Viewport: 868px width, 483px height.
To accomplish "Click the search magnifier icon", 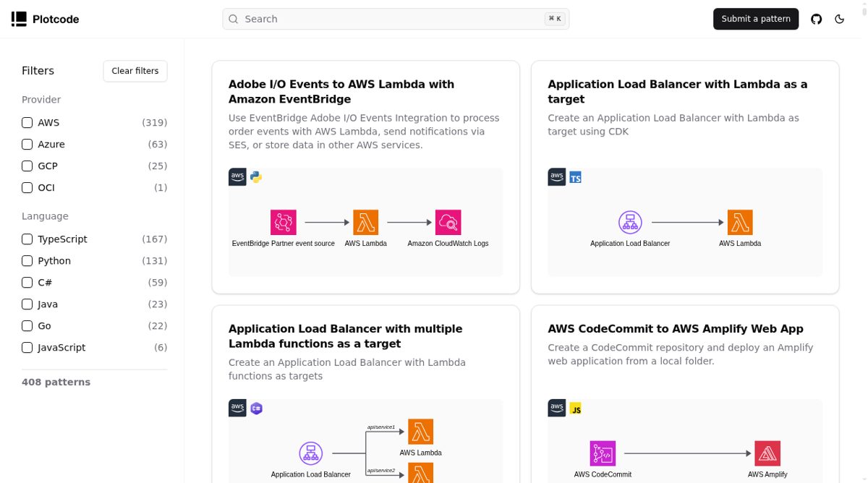I will [x=234, y=19].
